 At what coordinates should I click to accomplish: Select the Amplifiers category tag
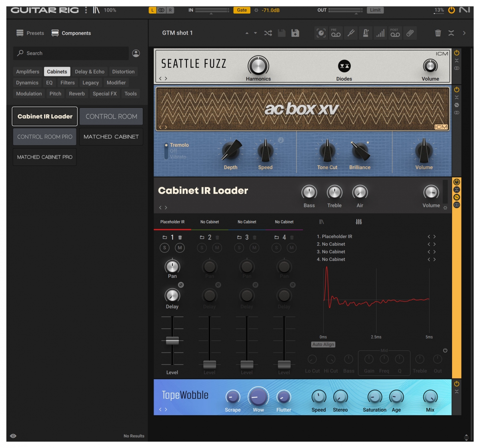pyautogui.click(x=28, y=72)
